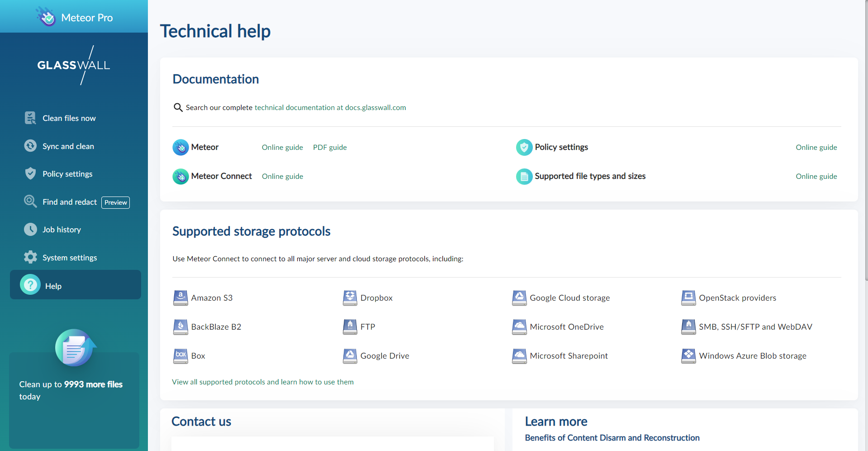Open Find and redact page
This screenshot has width=868, height=451.
tap(70, 202)
